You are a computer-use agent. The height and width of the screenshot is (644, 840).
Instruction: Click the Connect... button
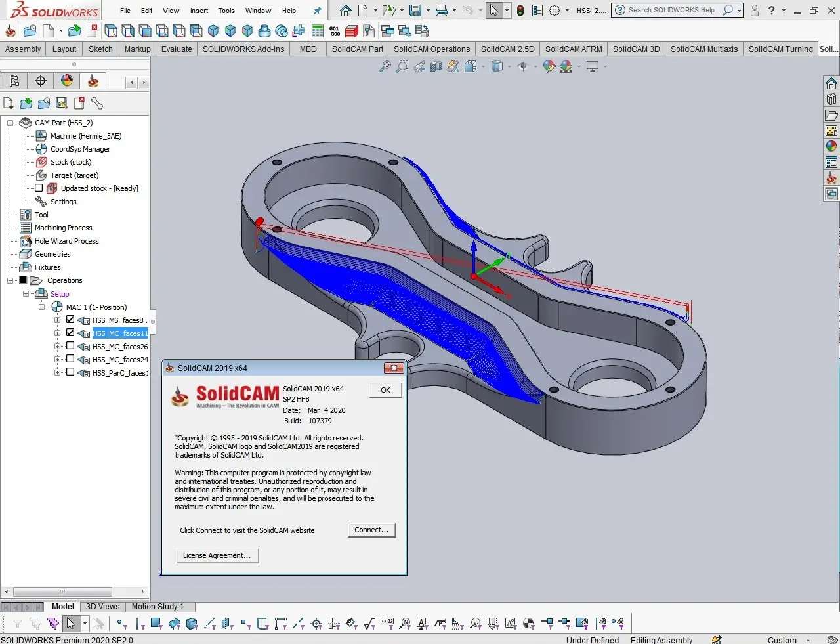click(371, 530)
